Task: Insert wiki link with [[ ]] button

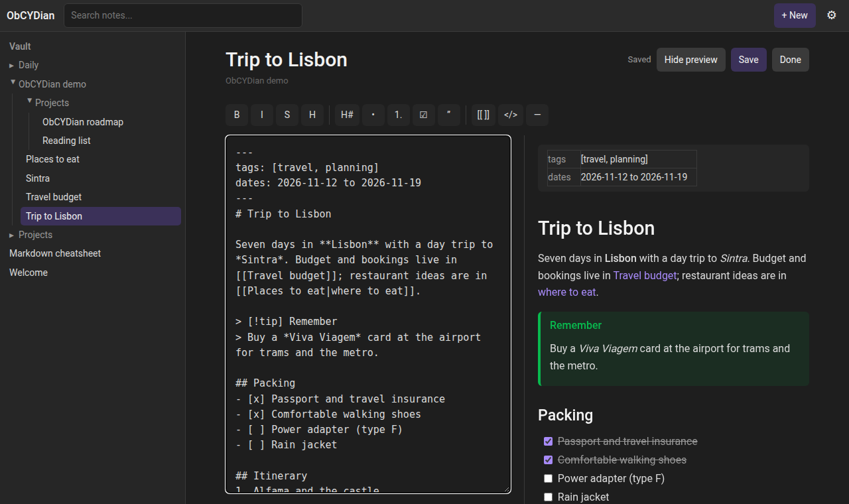Action: tap(484, 115)
